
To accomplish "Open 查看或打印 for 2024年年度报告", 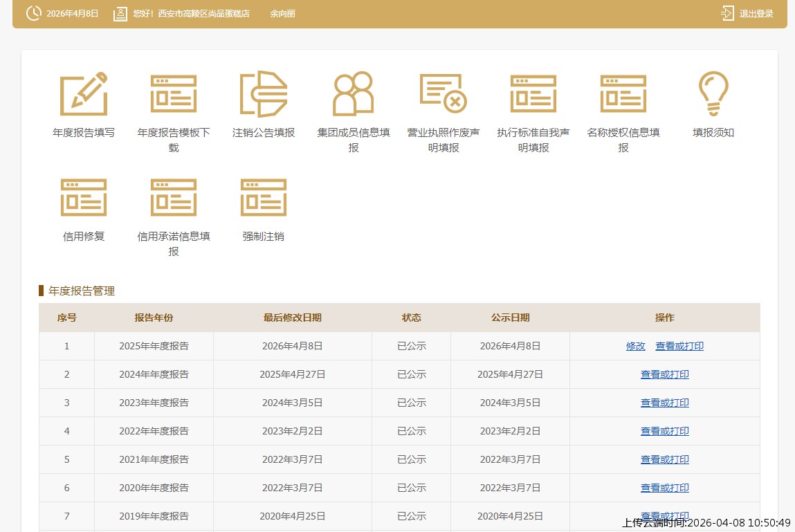I will click(665, 374).
